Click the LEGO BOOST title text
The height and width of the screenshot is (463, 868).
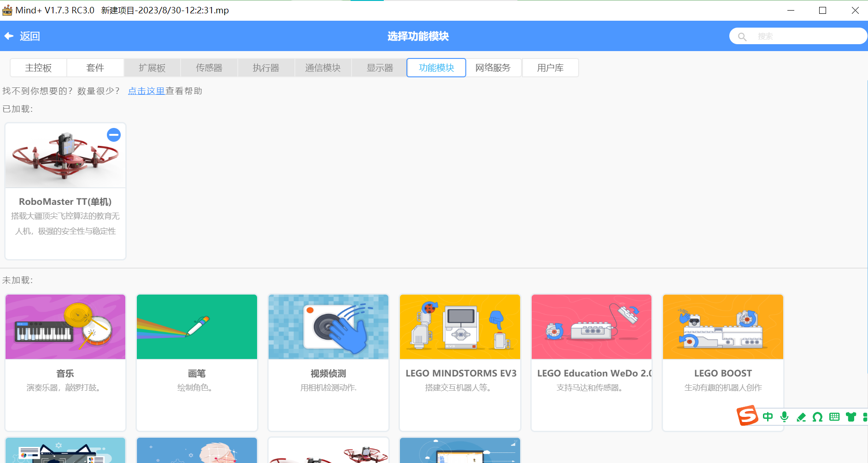point(723,373)
